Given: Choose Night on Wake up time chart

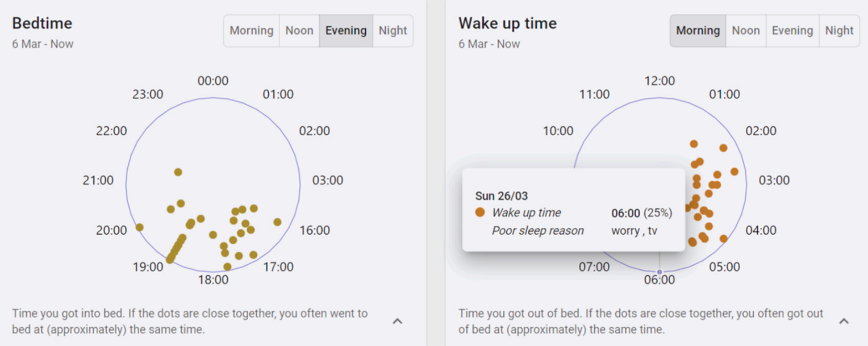Looking at the screenshot, I should point(840,31).
